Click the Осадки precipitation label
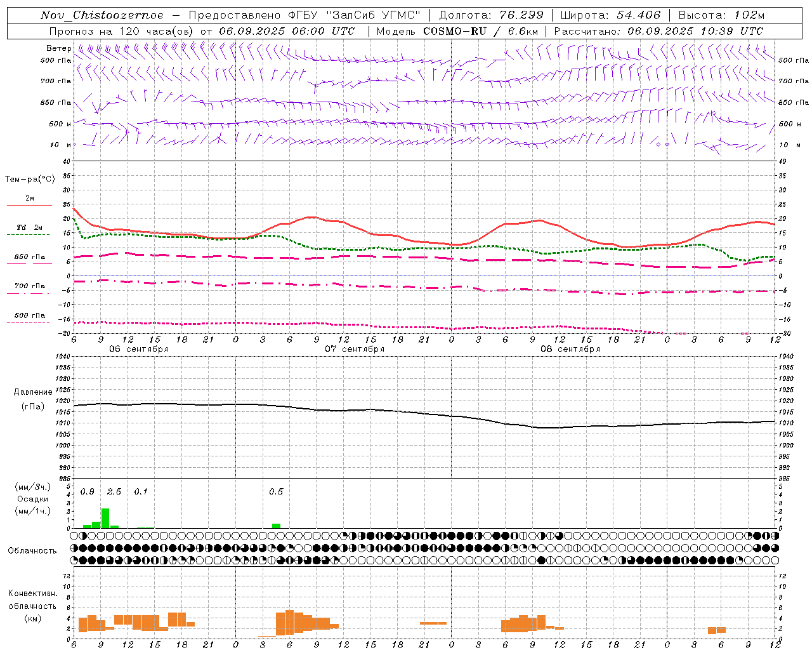This screenshot has width=812, height=650. [x=33, y=499]
